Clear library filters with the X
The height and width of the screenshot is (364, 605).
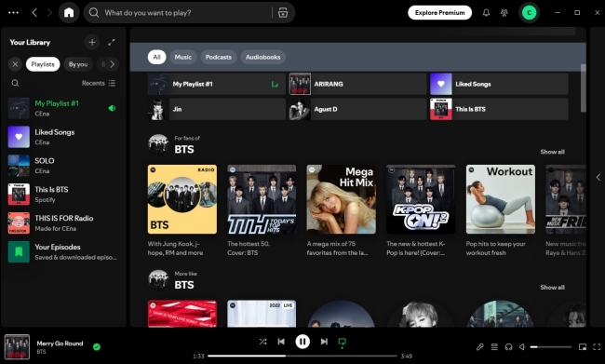pyautogui.click(x=15, y=64)
